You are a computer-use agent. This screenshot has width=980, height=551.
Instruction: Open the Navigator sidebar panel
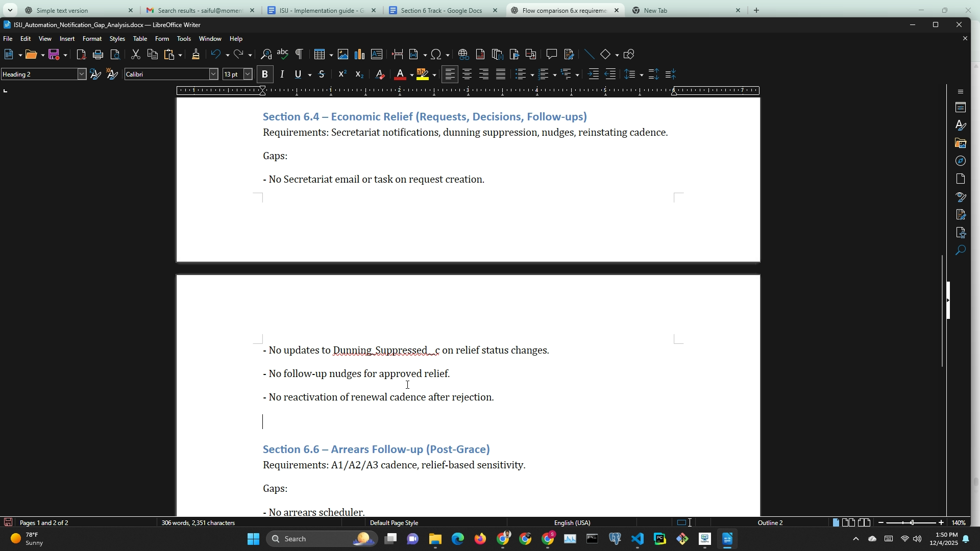[961, 161]
